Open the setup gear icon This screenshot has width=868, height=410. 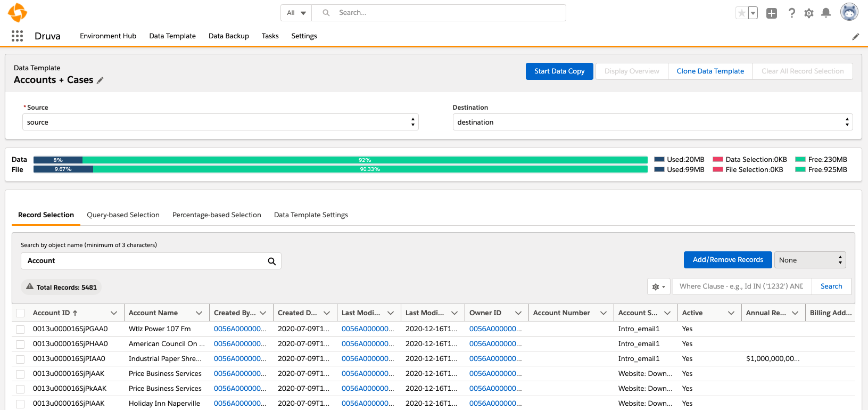809,13
